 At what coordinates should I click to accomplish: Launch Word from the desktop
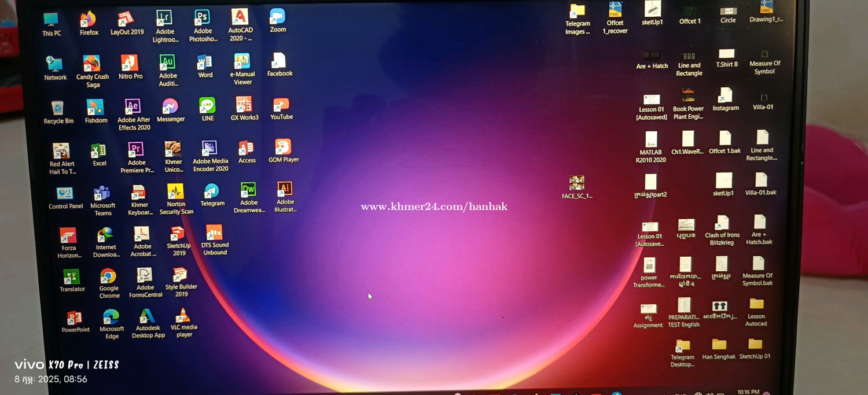(205, 66)
